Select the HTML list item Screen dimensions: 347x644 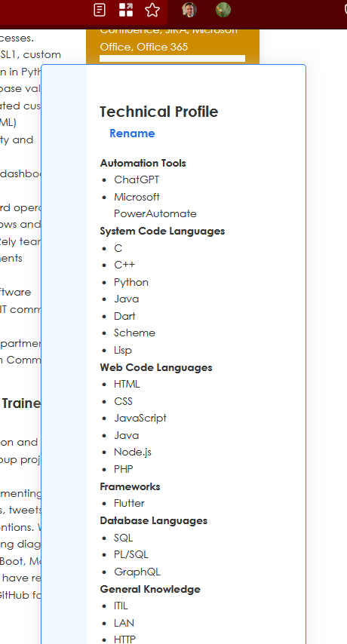[x=127, y=385]
